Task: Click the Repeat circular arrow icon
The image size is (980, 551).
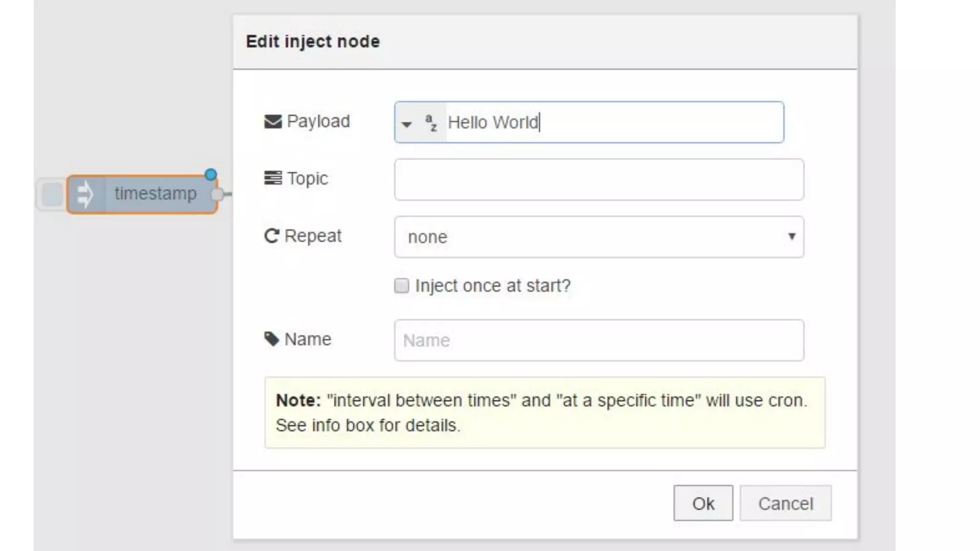Action: coord(271,236)
